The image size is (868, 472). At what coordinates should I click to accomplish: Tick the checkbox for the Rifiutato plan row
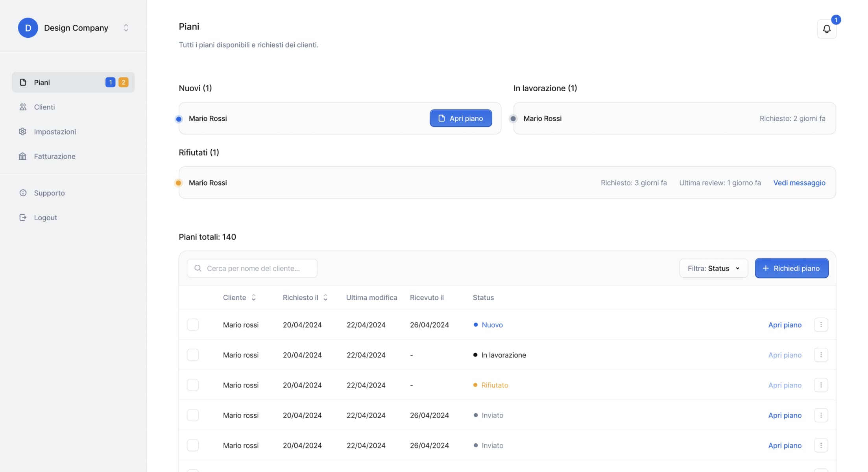tap(193, 385)
